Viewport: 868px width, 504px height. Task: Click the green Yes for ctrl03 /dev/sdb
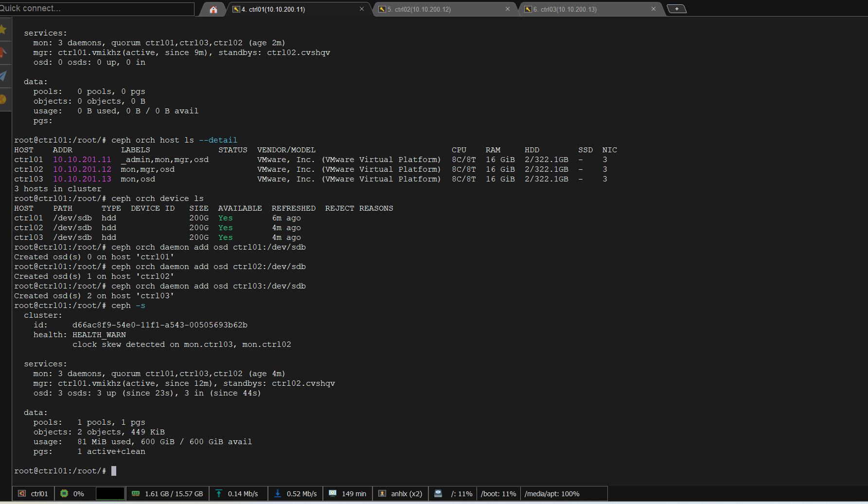(x=226, y=237)
